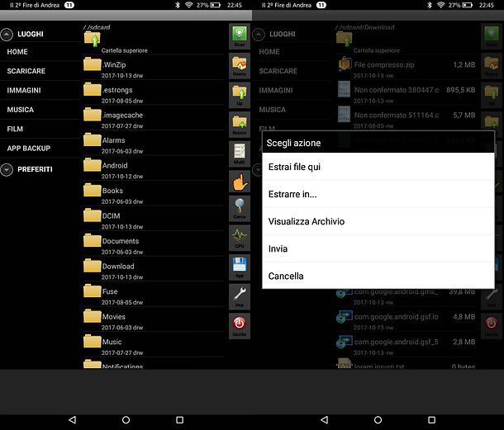Tap Android home circle on left screen
This screenshot has height=430, width=504.
(126, 420)
